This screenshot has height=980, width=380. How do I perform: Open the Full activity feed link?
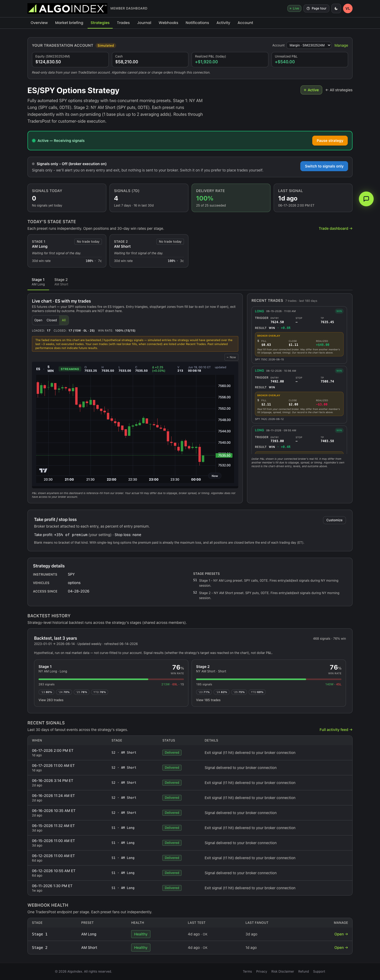[x=336, y=730]
